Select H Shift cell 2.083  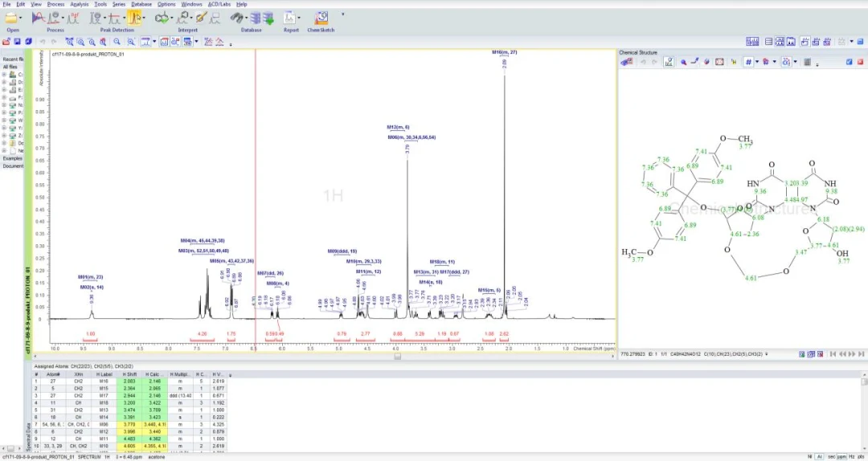(x=129, y=381)
